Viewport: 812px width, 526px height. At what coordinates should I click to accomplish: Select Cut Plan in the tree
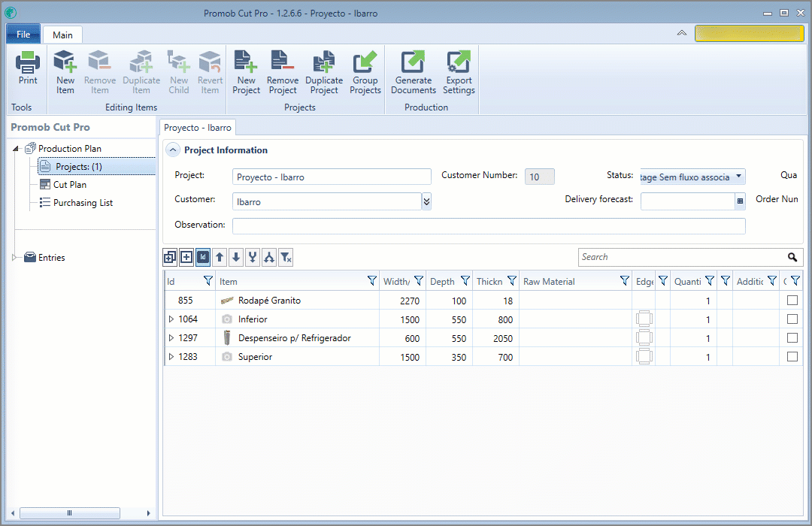tap(69, 185)
